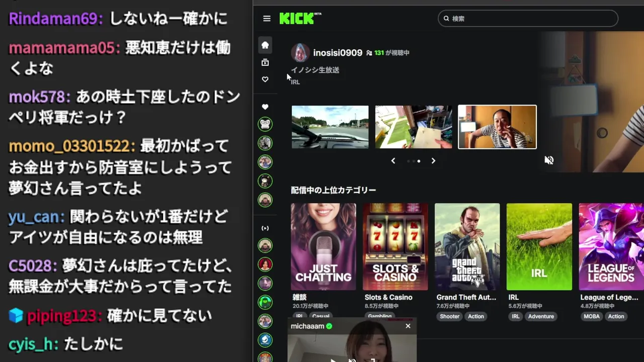Open the first followed channel gorilla avatar

click(265, 124)
